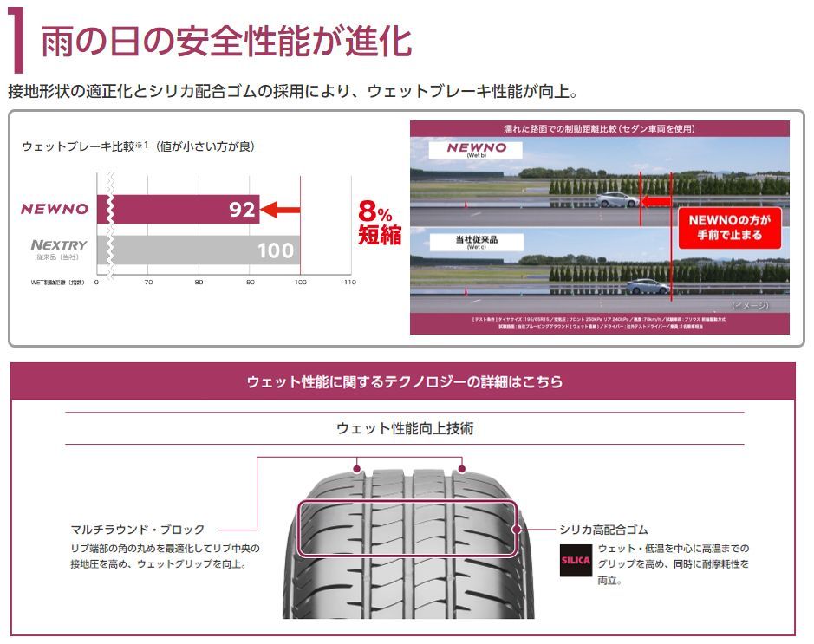The height and width of the screenshot is (644, 814).
Task: Click the red "NEWNOの方が手前で止まる" callout
Action: [x=729, y=227]
